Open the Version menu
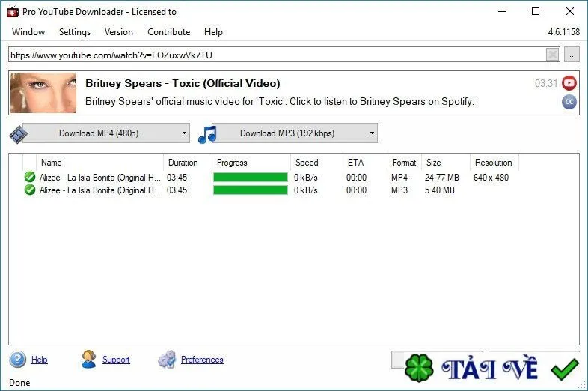Viewport: 588px width, 391px height. (x=119, y=32)
